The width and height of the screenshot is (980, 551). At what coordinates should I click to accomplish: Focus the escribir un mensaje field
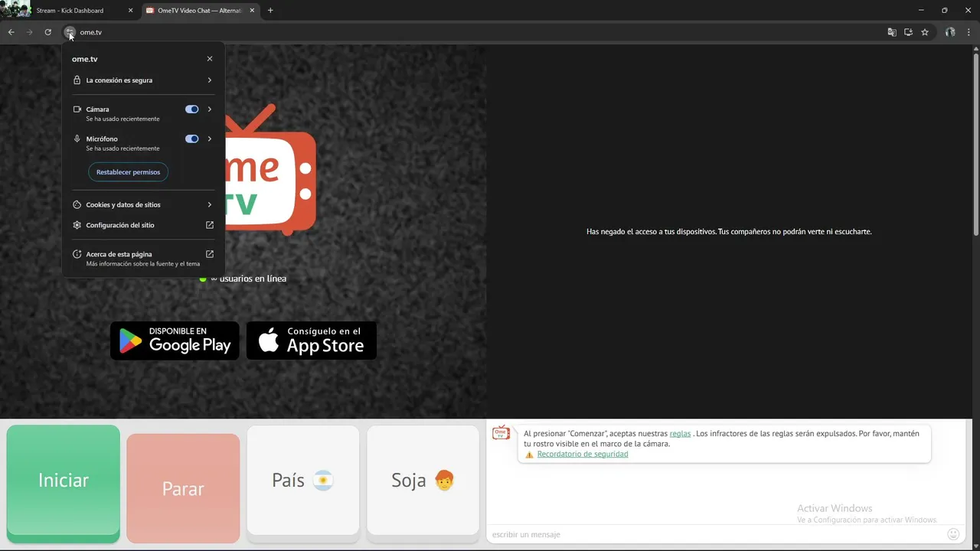tap(716, 534)
